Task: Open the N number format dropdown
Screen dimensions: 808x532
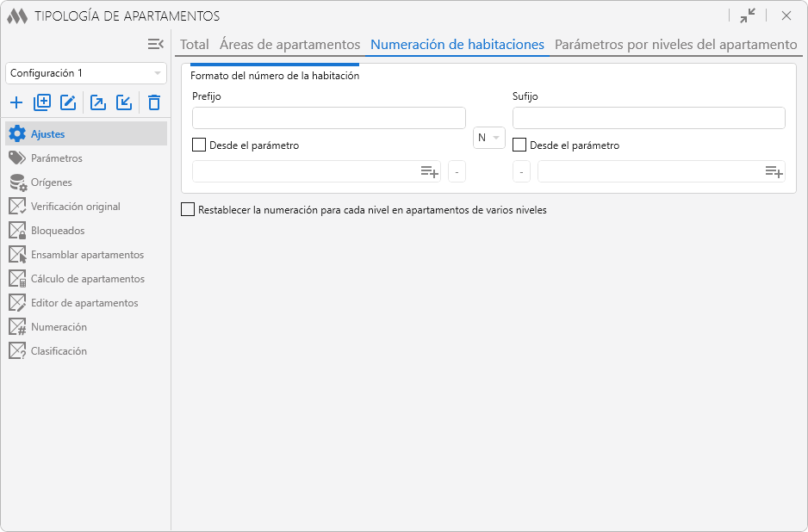Action: [488, 138]
